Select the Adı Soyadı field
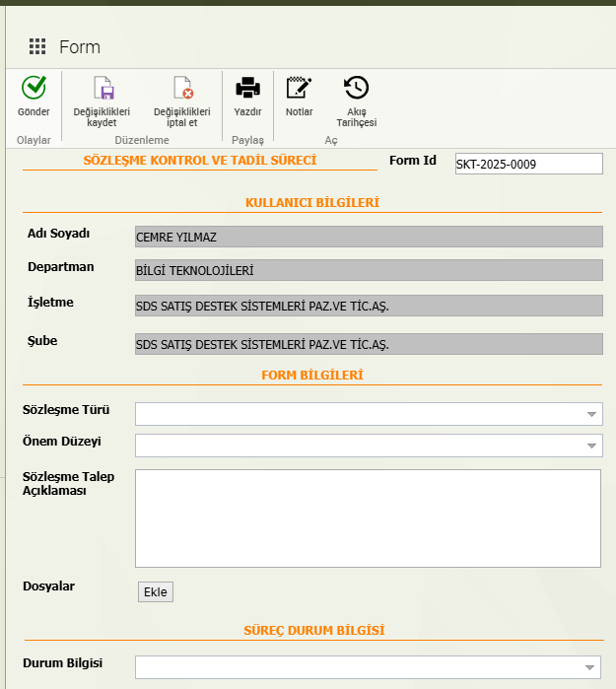Viewport: 616px width, 689px height. 368,237
